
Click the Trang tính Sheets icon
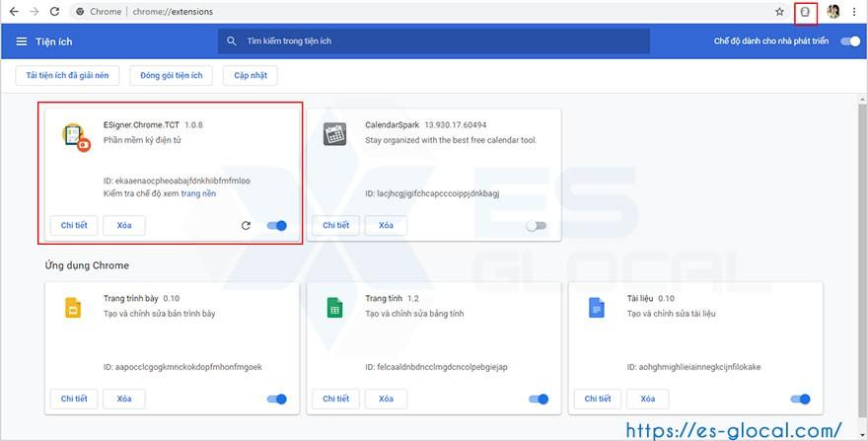334,308
